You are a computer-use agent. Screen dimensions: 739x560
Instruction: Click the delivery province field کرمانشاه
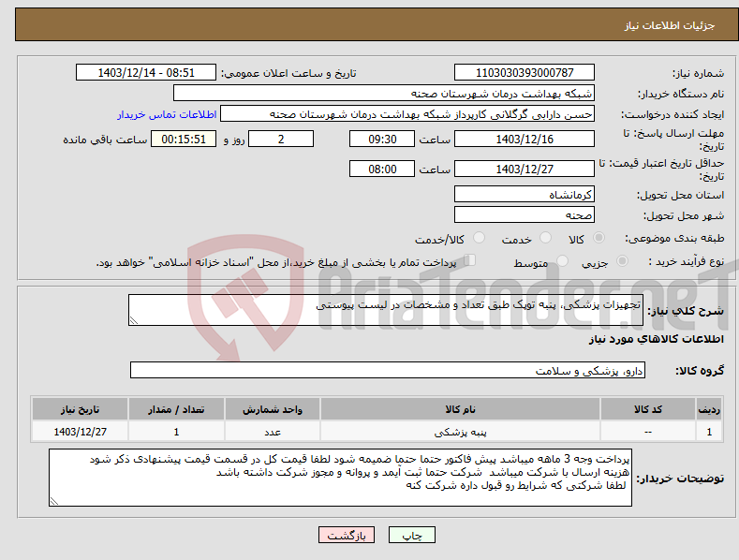(525, 194)
